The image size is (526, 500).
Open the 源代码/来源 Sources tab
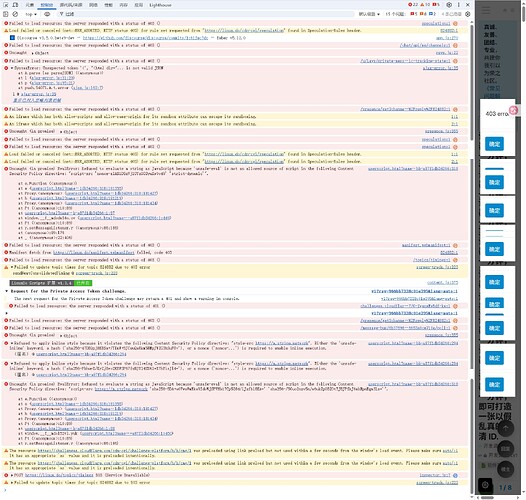coord(71,5)
